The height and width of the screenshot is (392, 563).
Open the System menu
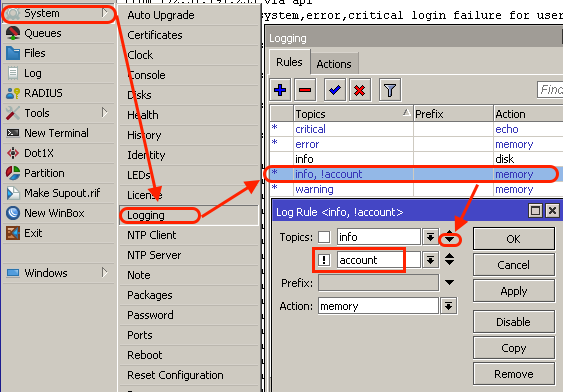[x=59, y=13]
